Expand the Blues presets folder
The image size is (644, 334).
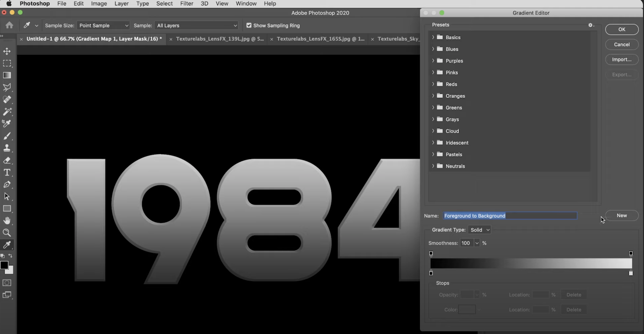tap(433, 49)
